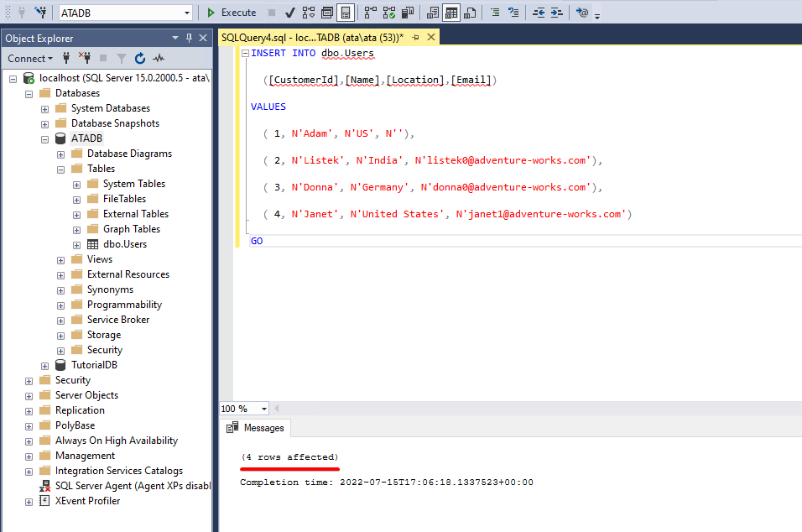Select the Service Broker folder
The image size is (802, 532).
[118, 320]
